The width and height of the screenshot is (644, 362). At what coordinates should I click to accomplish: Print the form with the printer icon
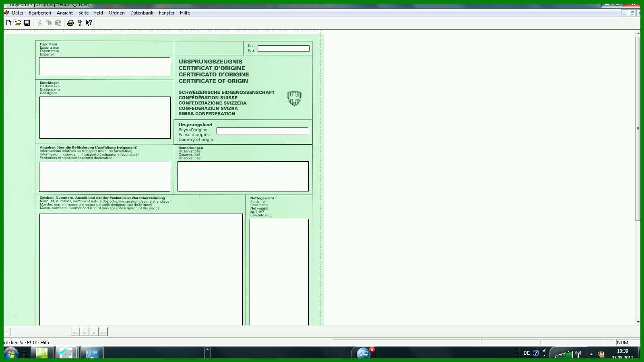click(x=70, y=23)
